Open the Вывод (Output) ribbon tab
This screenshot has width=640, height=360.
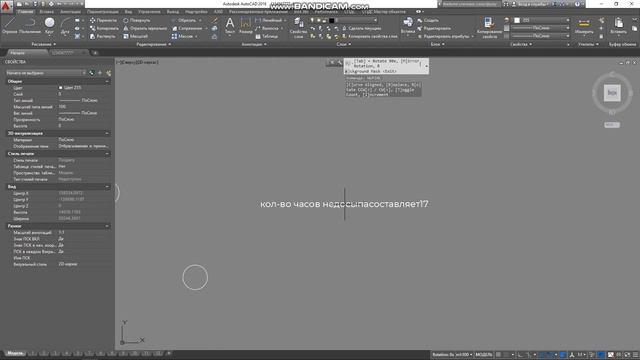(173, 12)
